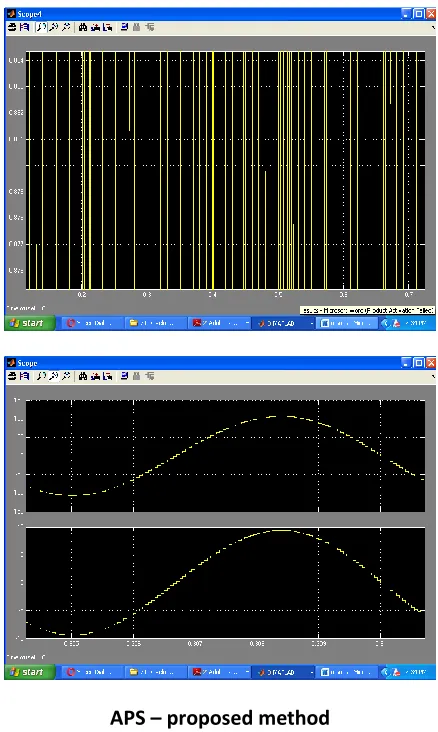Open Parameters in lower Scope window
Screen dimensions: 438x732
24,376
